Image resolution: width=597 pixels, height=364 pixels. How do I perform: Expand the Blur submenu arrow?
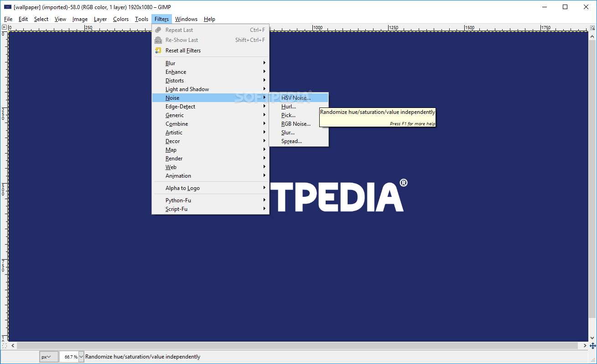tap(264, 63)
